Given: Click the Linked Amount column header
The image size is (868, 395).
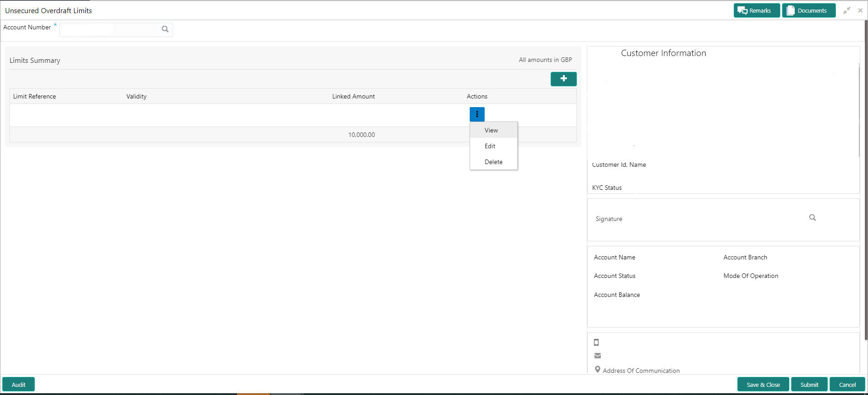Looking at the screenshot, I should 354,96.
